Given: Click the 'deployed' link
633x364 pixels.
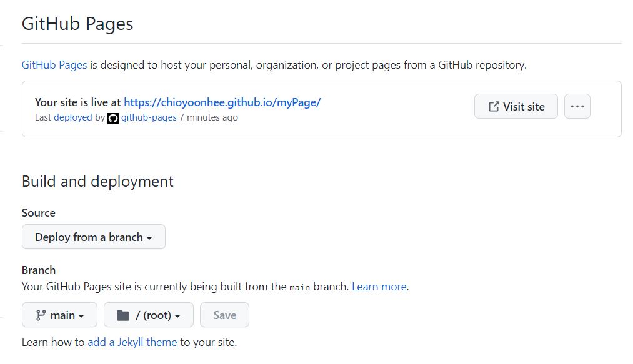Looking at the screenshot, I should tap(72, 117).
